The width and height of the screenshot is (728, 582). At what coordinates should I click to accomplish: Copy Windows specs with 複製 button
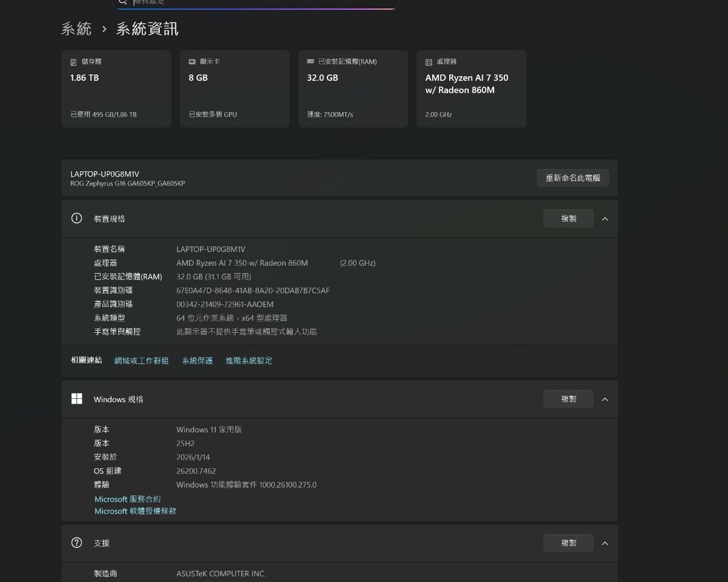(568, 399)
